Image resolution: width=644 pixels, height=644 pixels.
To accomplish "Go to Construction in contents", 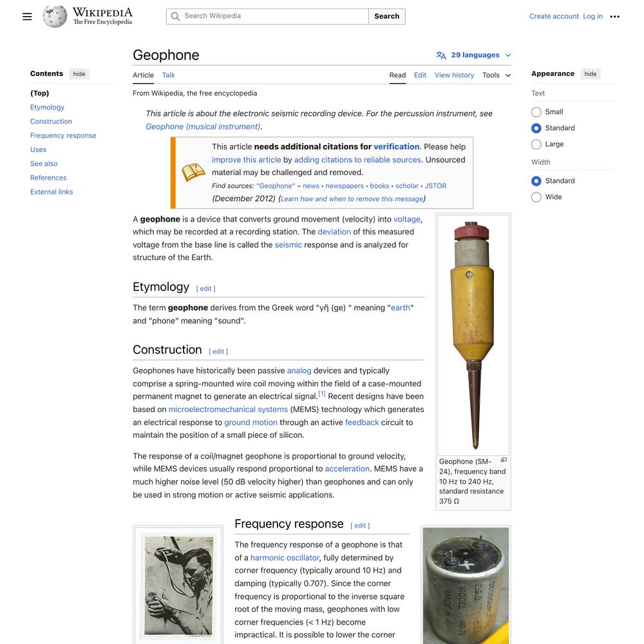I will coord(51,122).
